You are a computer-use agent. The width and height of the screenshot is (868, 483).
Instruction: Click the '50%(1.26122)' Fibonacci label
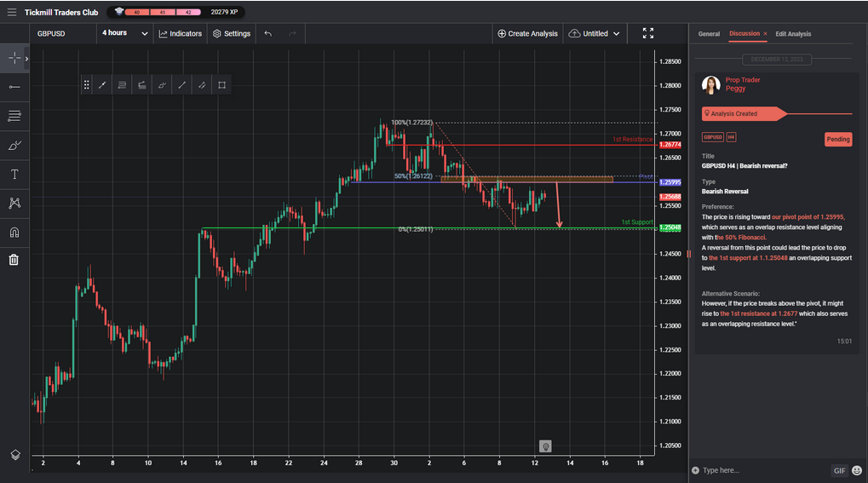[413, 176]
